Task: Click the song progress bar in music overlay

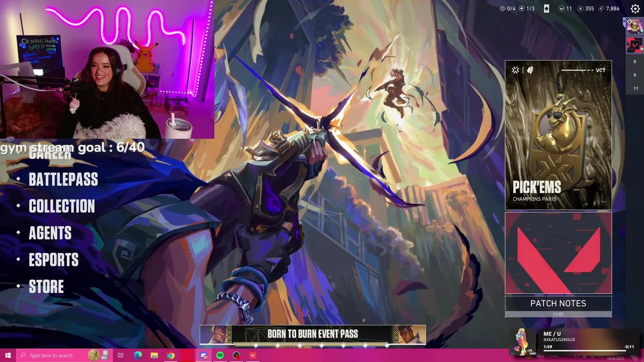Action: point(589,350)
